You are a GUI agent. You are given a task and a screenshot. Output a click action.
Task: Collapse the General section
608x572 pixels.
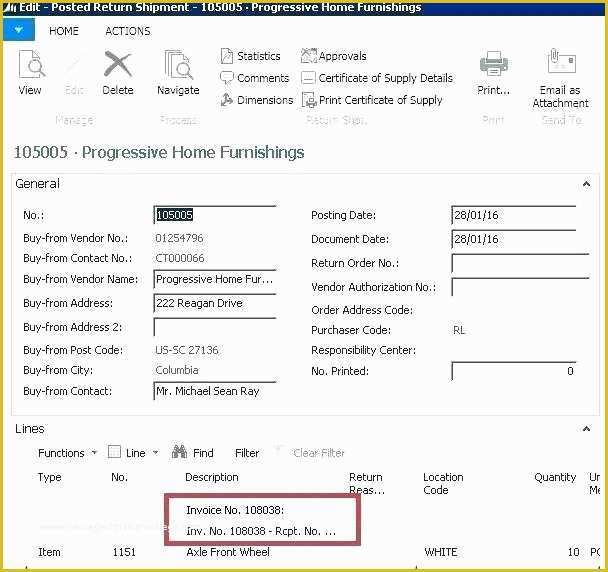coord(586,184)
